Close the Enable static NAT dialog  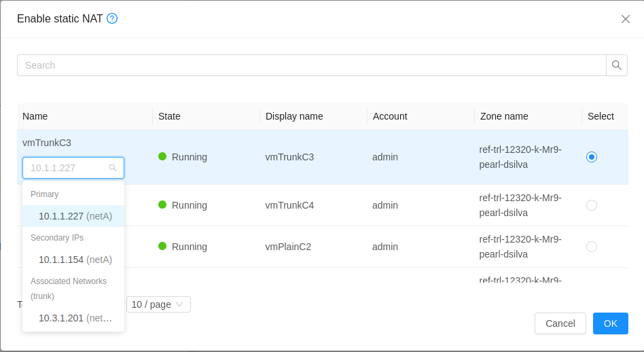(x=625, y=19)
